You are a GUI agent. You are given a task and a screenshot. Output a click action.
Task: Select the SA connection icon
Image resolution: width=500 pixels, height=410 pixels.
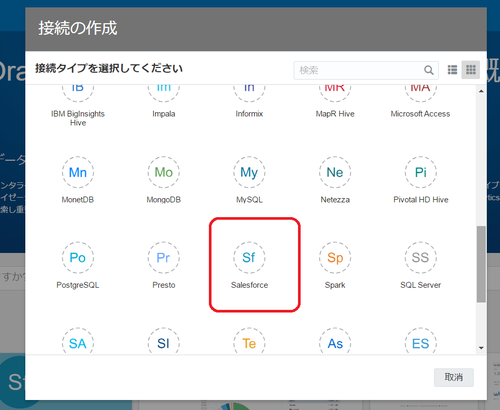point(78,341)
